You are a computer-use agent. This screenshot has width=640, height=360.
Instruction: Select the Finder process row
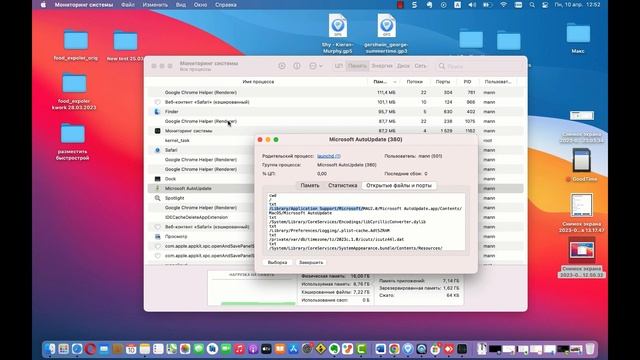pos(336,111)
